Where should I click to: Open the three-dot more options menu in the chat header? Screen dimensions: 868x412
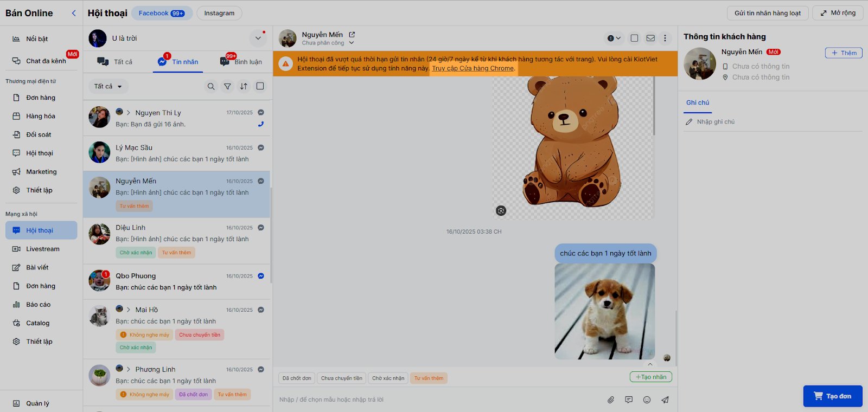tap(665, 38)
